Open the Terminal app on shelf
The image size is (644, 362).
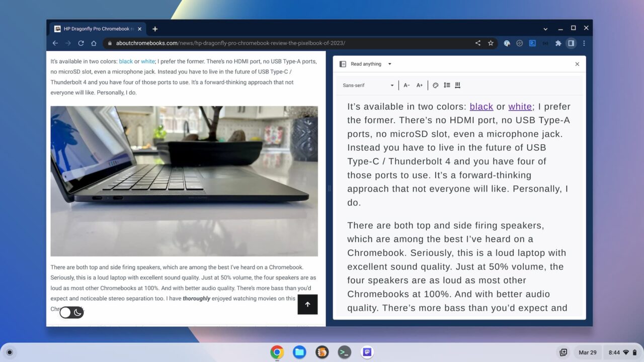pyautogui.click(x=345, y=352)
